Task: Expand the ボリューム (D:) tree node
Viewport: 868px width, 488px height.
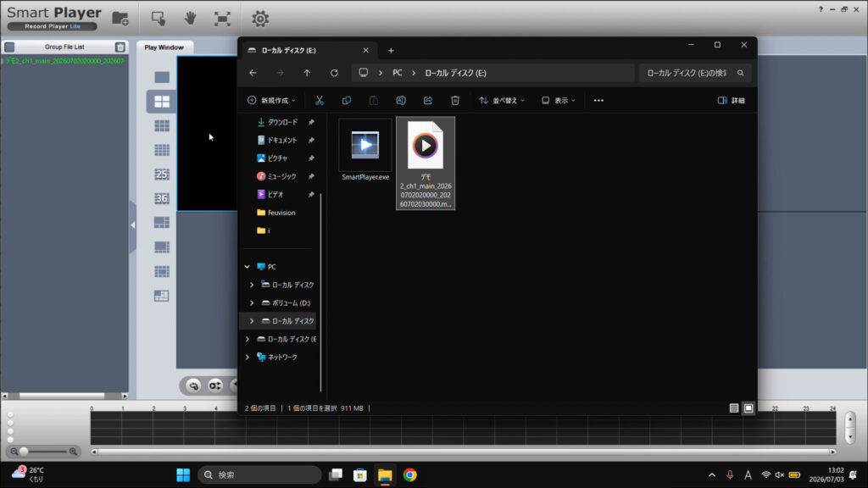Action: (x=252, y=302)
